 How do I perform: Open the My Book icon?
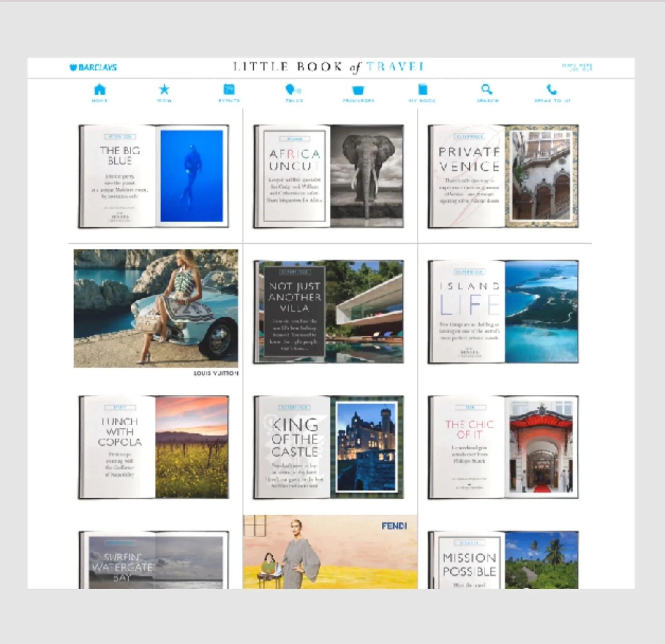(423, 90)
